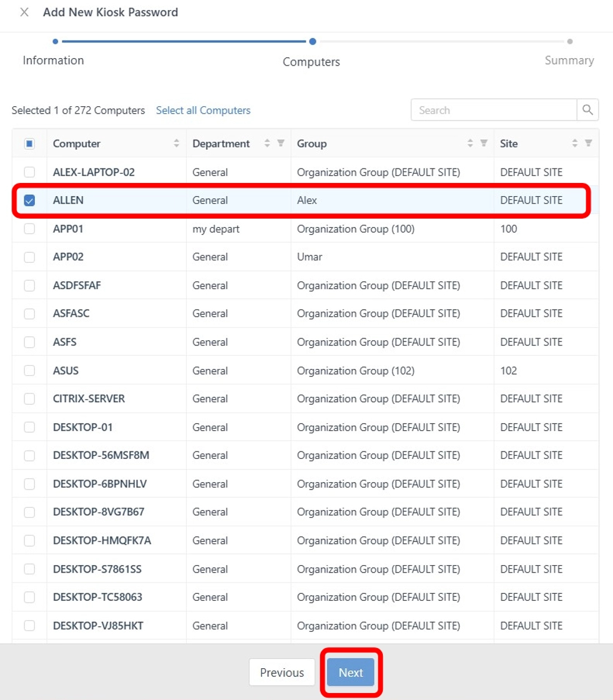Sort the Department column
Screen dimensions: 613x700
pos(267,143)
